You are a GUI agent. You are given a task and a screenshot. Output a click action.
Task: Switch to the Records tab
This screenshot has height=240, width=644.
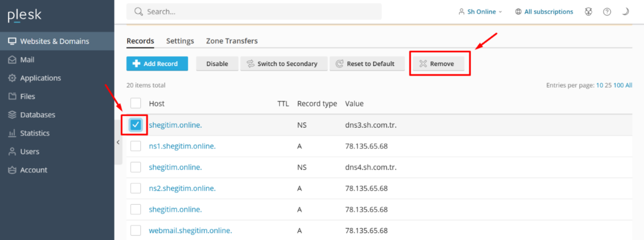[x=140, y=41]
